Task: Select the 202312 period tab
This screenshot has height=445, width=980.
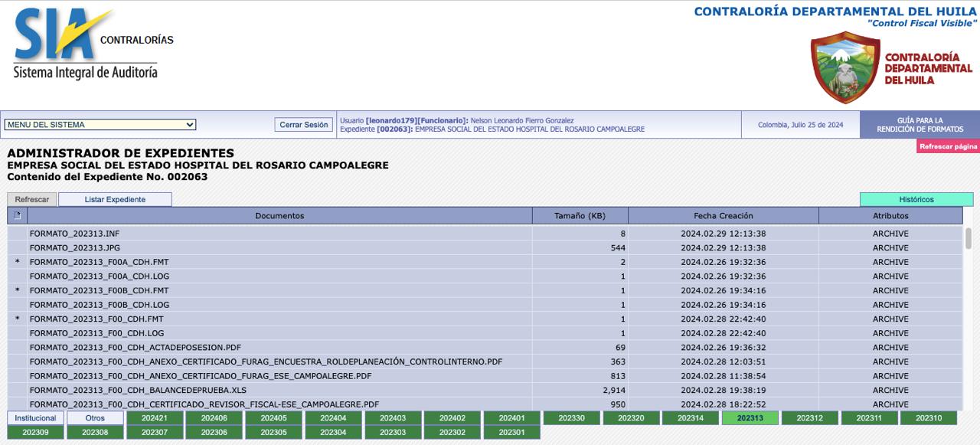Action: (x=810, y=418)
